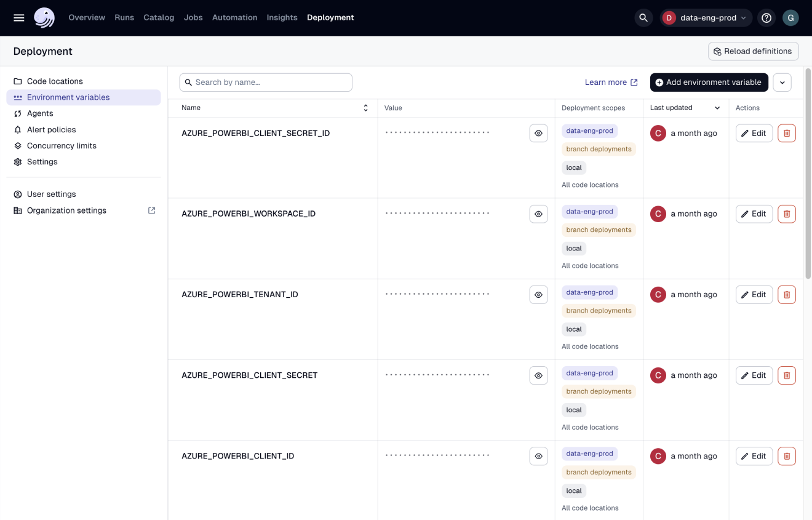Open the data-eng-prod deployment switcher
The image size is (812, 520).
(x=706, y=17)
